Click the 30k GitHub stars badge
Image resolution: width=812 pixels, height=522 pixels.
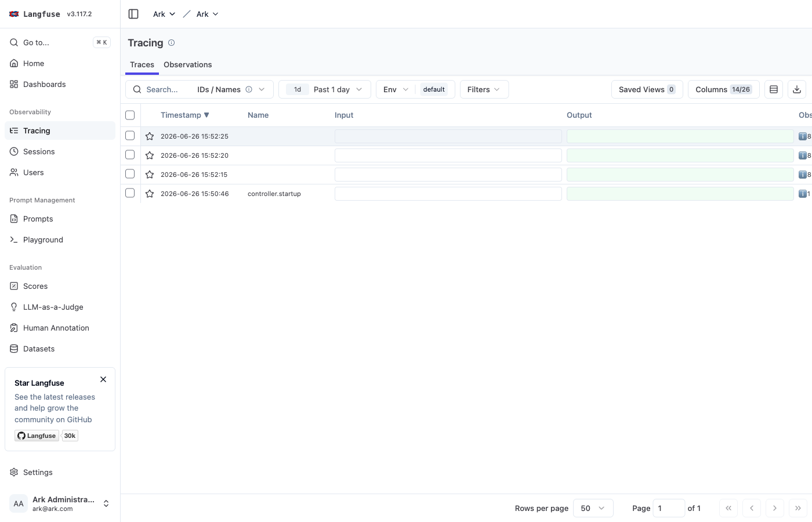[70, 436]
